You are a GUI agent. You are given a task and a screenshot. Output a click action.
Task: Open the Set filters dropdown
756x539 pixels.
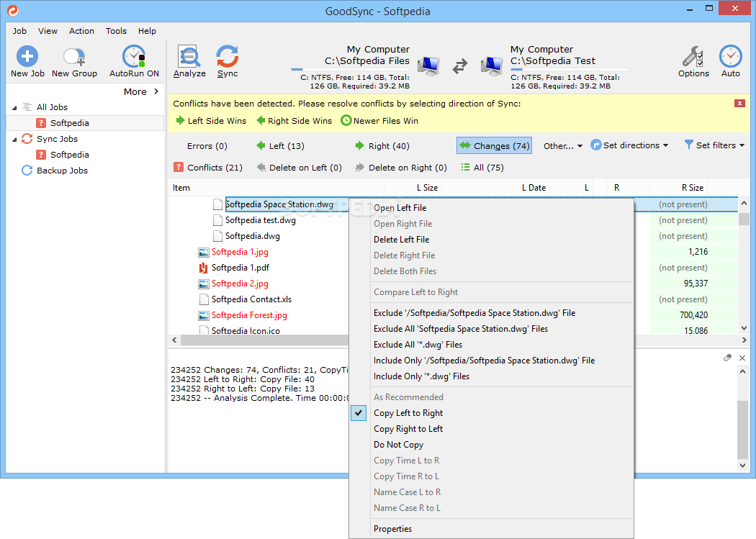click(714, 145)
